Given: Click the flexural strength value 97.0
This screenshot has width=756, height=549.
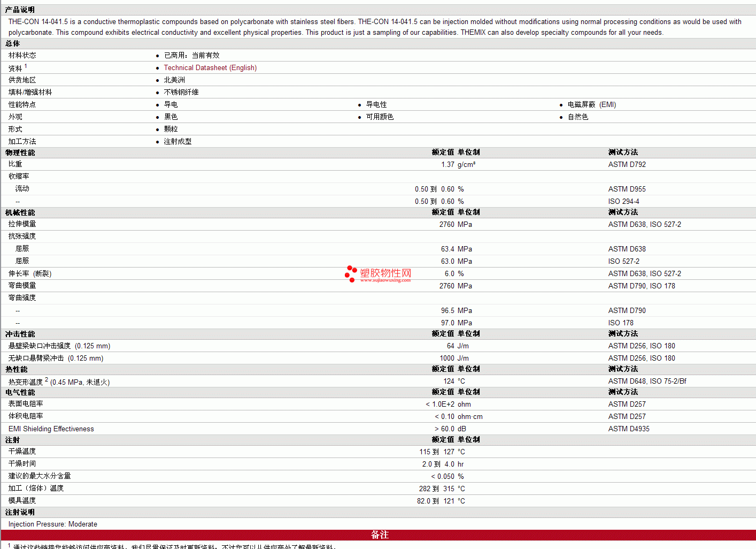Looking at the screenshot, I should (x=448, y=323).
